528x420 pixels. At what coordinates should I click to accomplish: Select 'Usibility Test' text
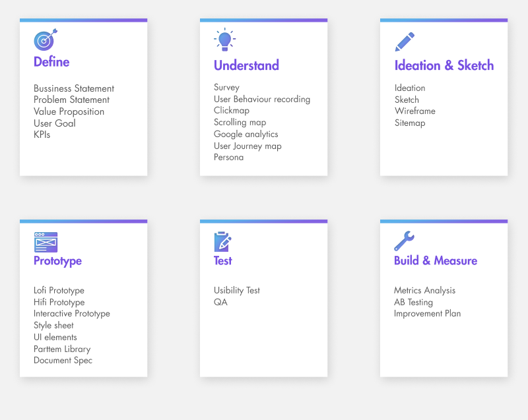(x=237, y=291)
